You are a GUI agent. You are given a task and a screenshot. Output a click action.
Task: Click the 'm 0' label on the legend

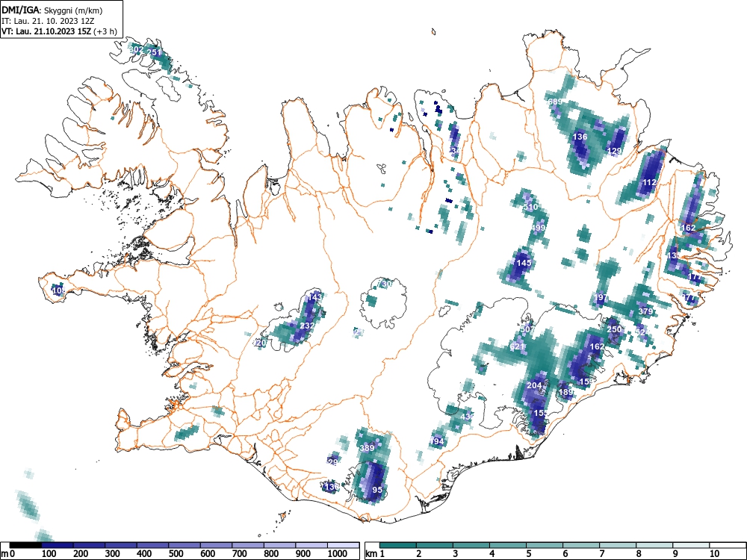pos(8,554)
